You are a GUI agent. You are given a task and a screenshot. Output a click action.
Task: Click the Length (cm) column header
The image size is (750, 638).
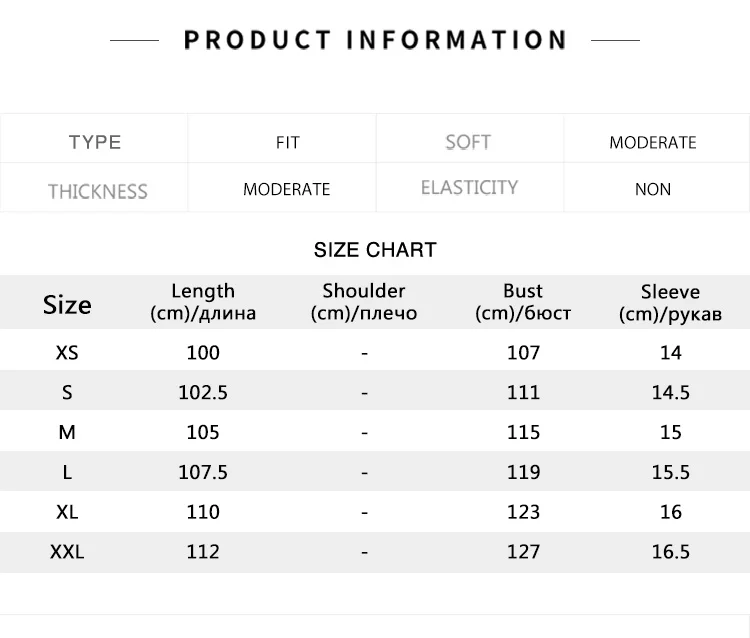[203, 302]
